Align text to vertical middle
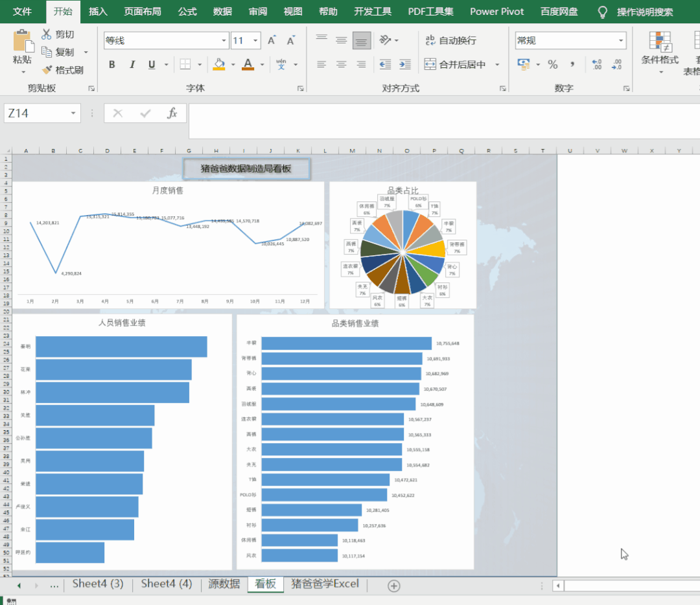This screenshot has height=605, width=700. [341, 41]
